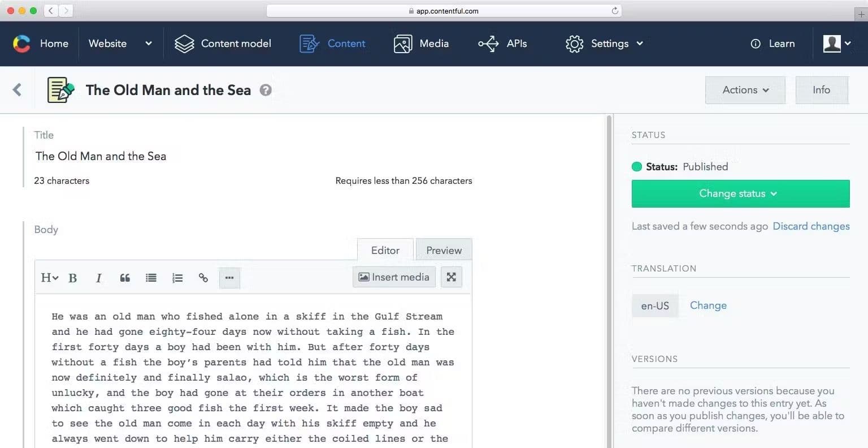Expand the editor to fullscreen mode

click(x=451, y=277)
